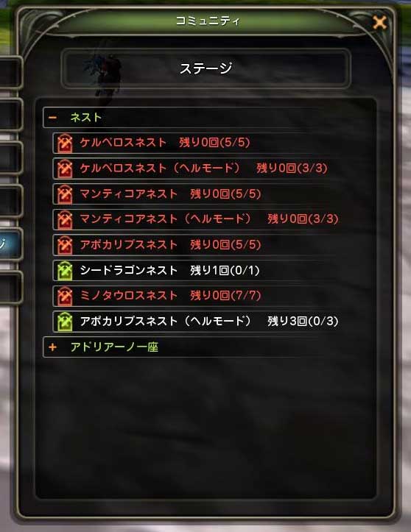This screenshot has height=532, width=411.
Task: Click the red icon for マンティコアネスト（ヘルモード）
Action: click(x=65, y=220)
